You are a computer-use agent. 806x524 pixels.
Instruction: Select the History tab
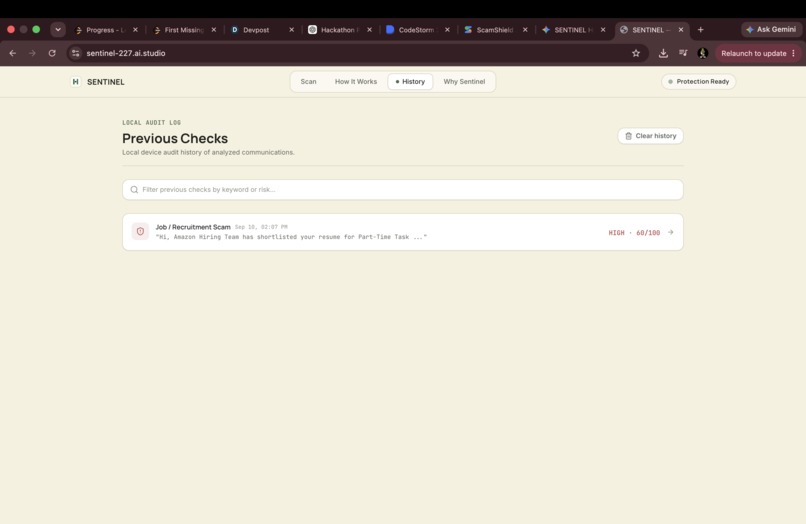coord(410,82)
